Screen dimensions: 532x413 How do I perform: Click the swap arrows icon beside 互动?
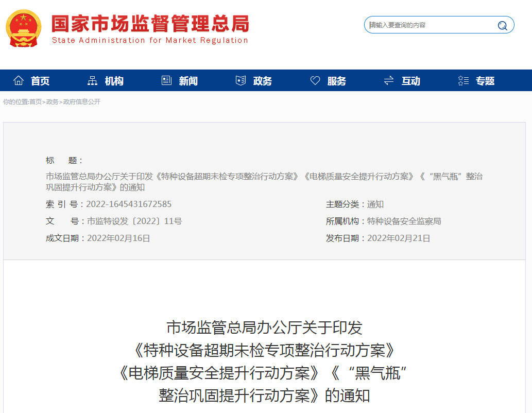pos(389,81)
